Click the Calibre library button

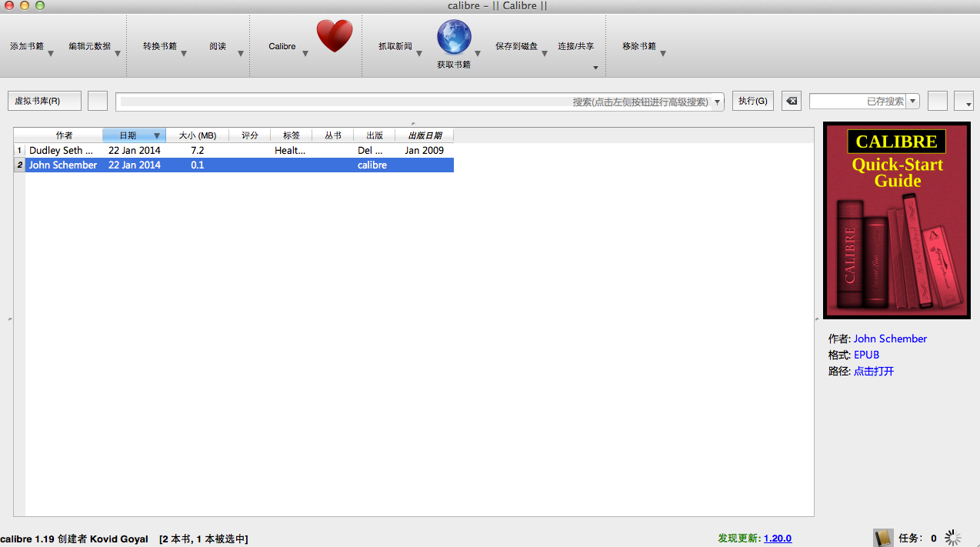coord(282,46)
